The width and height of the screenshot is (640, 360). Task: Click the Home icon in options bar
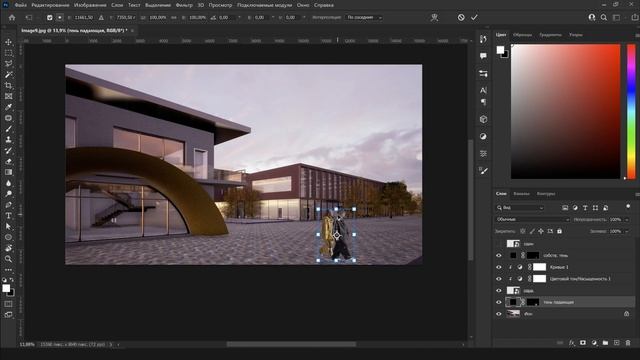(12, 18)
